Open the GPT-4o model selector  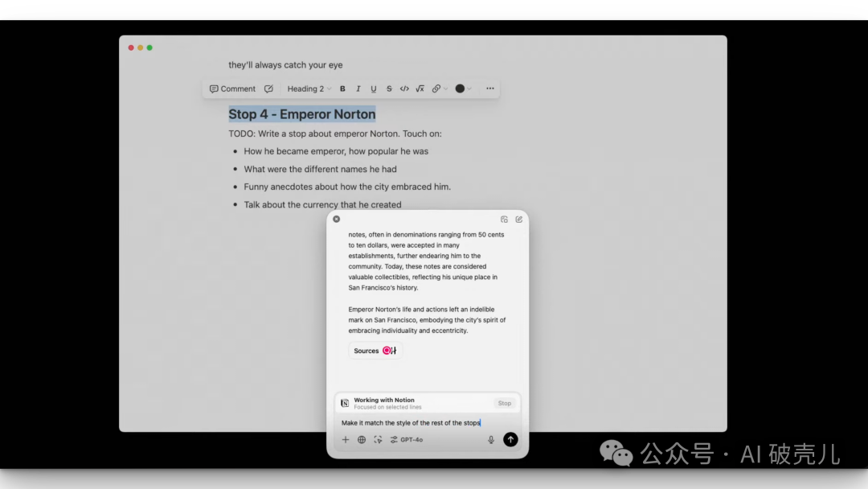(x=407, y=440)
